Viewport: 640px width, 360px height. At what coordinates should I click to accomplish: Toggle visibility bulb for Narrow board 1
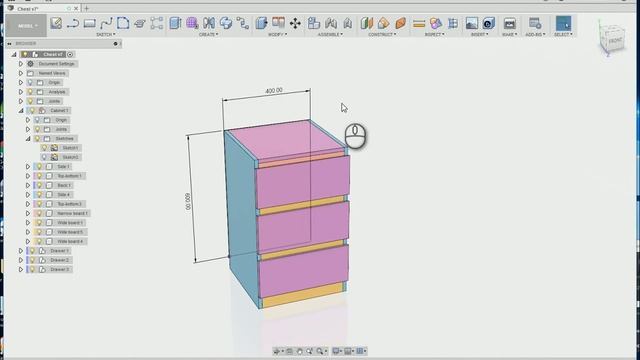40,213
